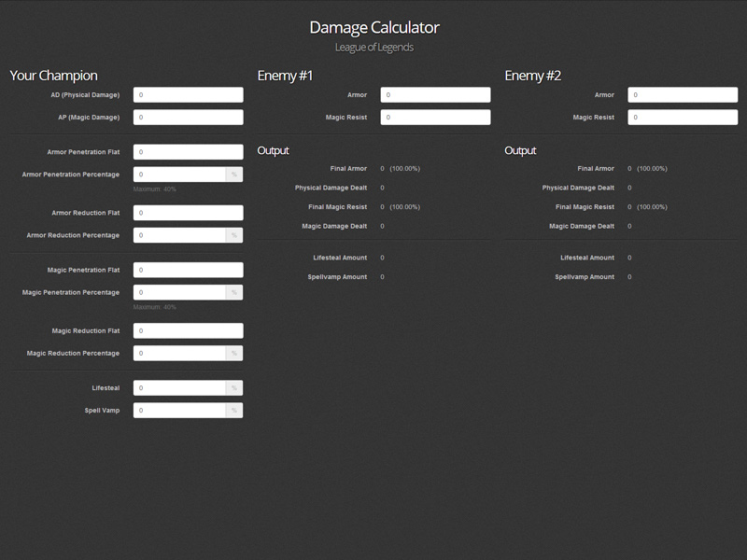Click Enemy #2 Spellvamp Amount label
This screenshot has width=747, height=560.
[x=585, y=276]
